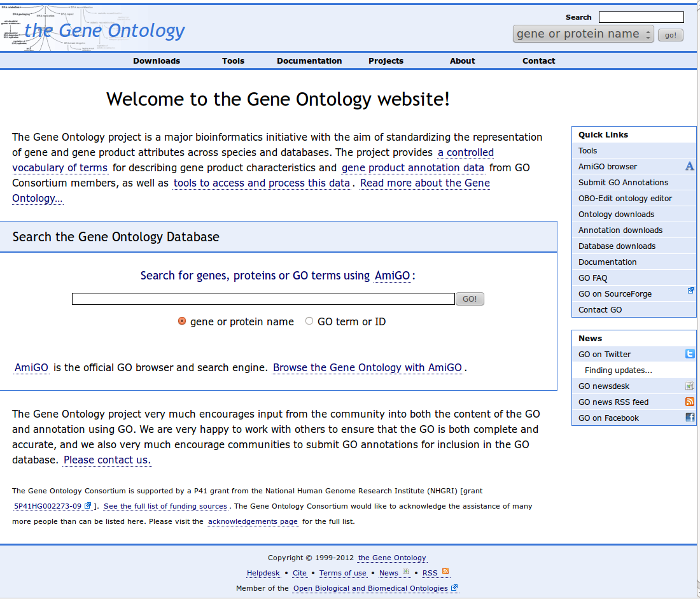Follow the 'Please contact us.' link
The height and width of the screenshot is (599, 700).
pos(107,460)
